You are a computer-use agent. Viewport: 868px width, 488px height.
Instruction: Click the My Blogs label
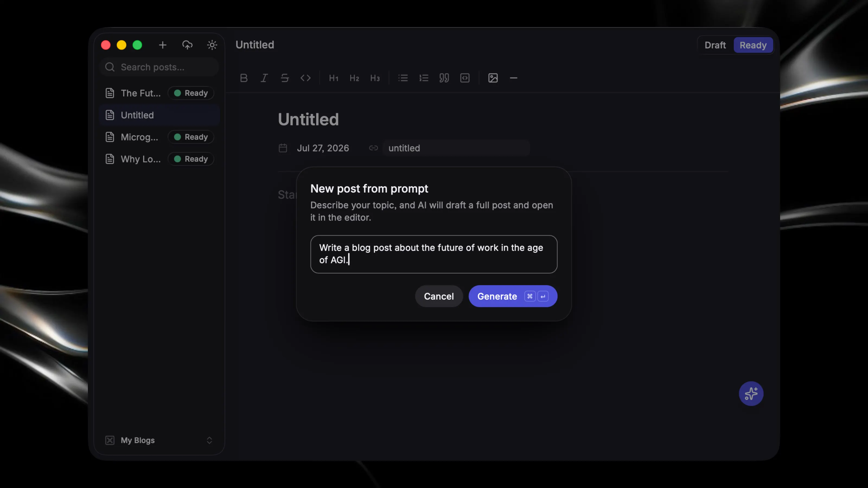tap(138, 440)
